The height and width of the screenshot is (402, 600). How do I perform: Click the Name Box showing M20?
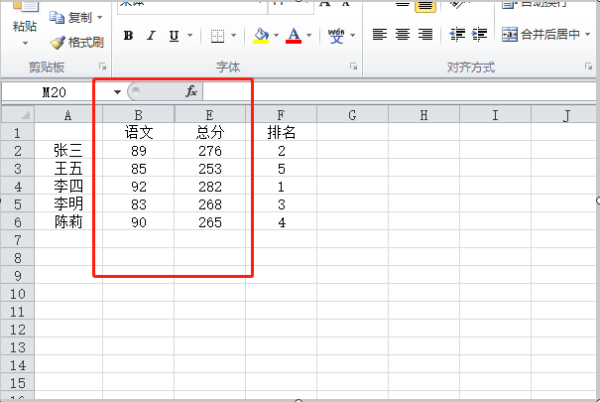[x=54, y=92]
